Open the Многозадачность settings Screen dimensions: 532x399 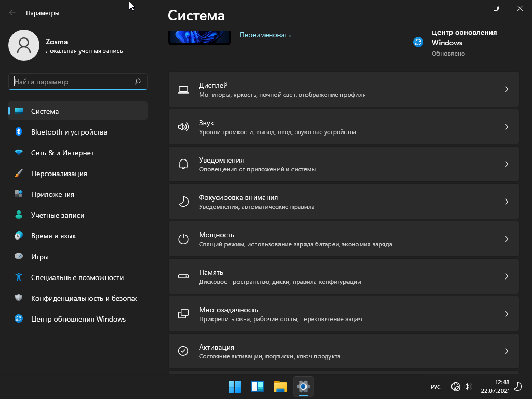[x=343, y=314]
